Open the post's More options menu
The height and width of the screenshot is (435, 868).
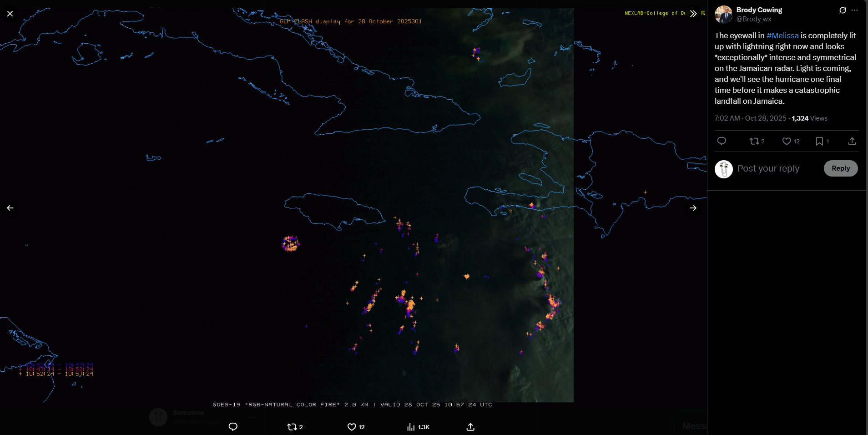[854, 10]
